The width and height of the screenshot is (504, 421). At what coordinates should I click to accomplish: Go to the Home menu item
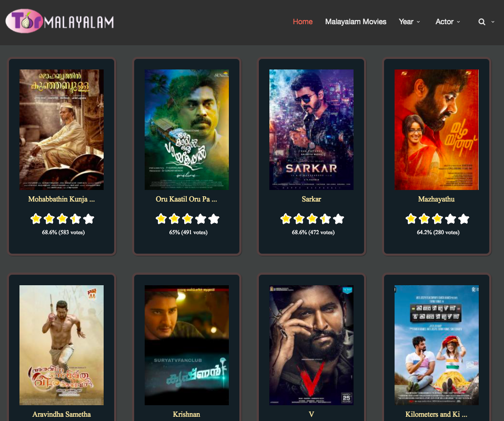pyautogui.click(x=303, y=22)
